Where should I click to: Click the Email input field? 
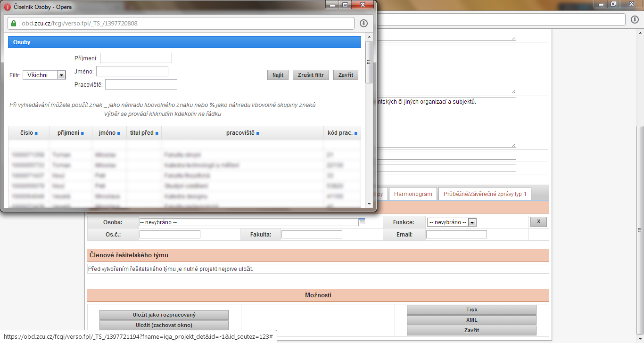(x=456, y=234)
